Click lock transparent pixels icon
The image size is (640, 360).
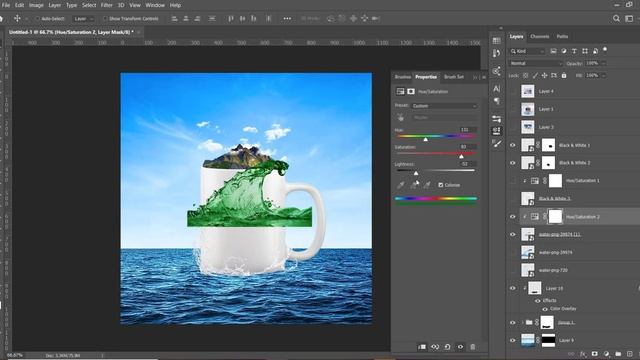[x=526, y=76]
